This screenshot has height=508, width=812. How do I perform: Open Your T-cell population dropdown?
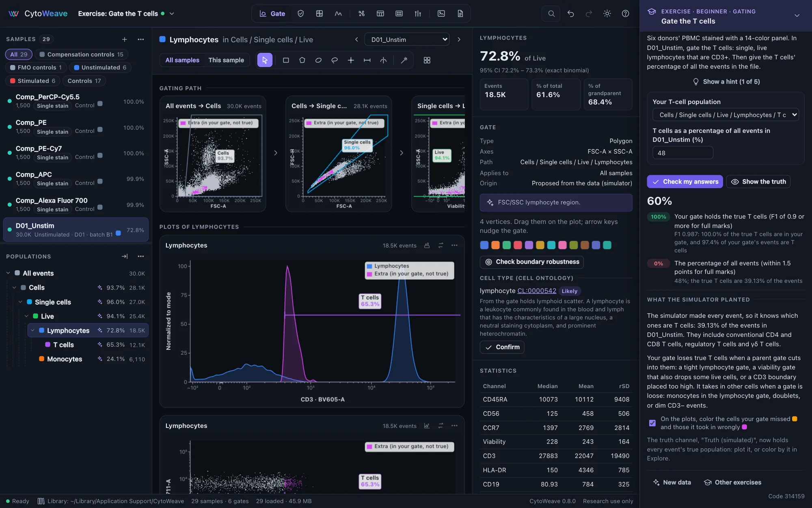pos(726,115)
